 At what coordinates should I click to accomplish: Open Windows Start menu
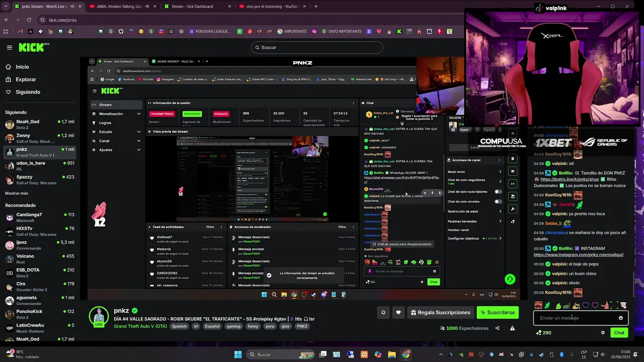click(238, 354)
